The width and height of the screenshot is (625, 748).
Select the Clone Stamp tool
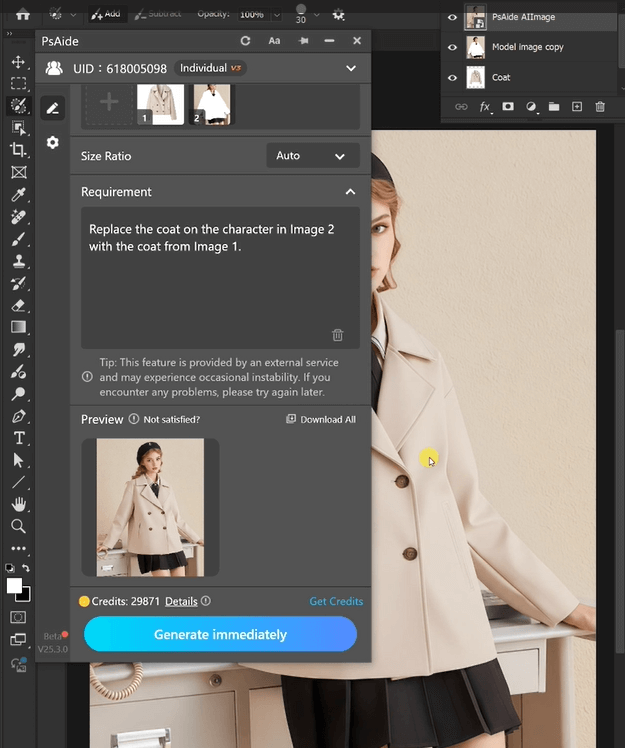click(x=18, y=261)
